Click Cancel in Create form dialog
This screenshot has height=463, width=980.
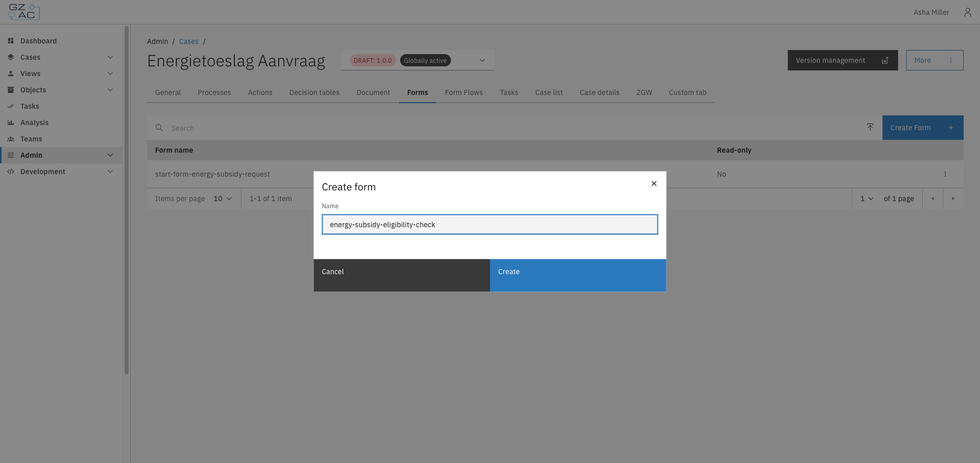[x=402, y=275]
